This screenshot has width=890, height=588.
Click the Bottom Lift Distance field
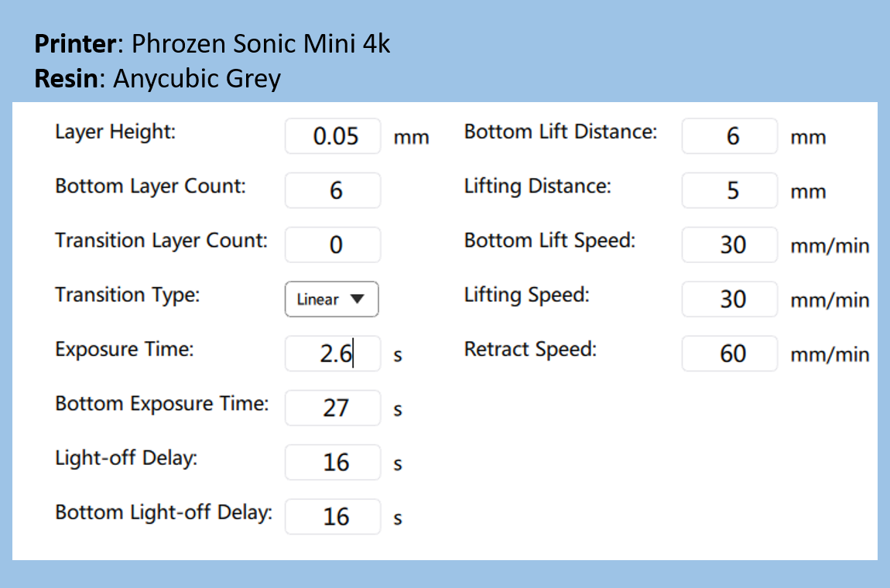[x=729, y=136]
